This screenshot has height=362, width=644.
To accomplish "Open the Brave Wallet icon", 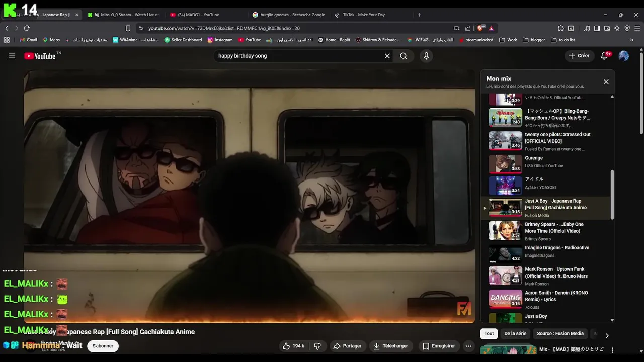I will (607, 28).
